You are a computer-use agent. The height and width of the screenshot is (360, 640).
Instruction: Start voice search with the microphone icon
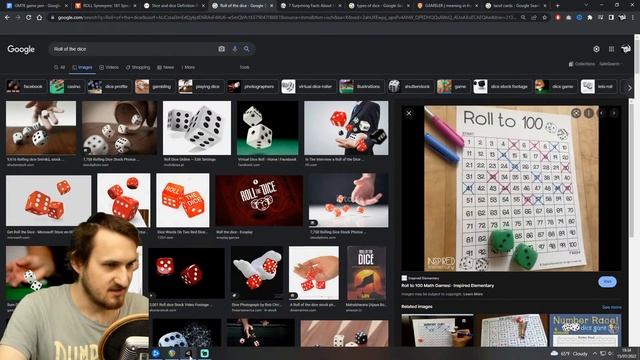(x=235, y=49)
